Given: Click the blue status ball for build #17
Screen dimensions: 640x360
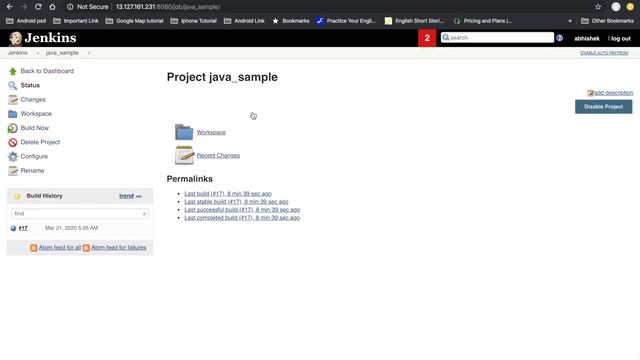Looking at the screenshot, I should 13,228.
